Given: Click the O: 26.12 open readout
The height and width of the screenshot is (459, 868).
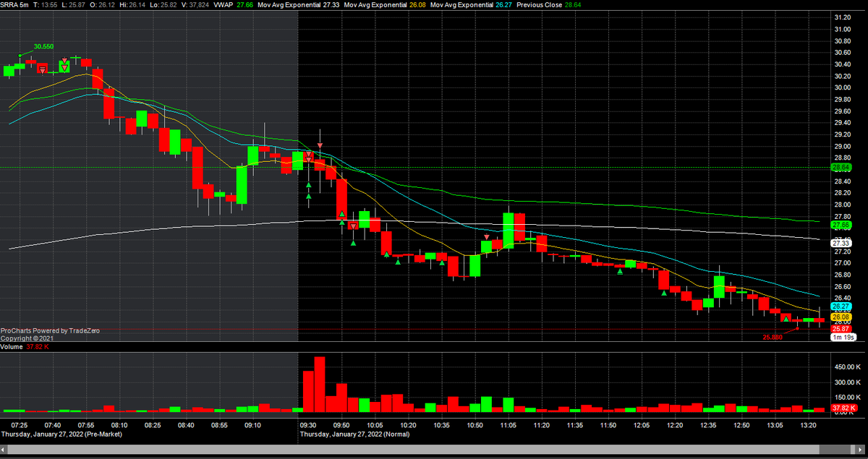Looking at the screenshot, I should click(102, 4).
